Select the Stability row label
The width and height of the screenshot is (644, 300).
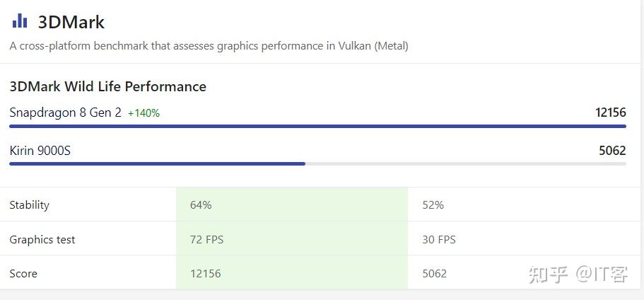pos(29,205)
